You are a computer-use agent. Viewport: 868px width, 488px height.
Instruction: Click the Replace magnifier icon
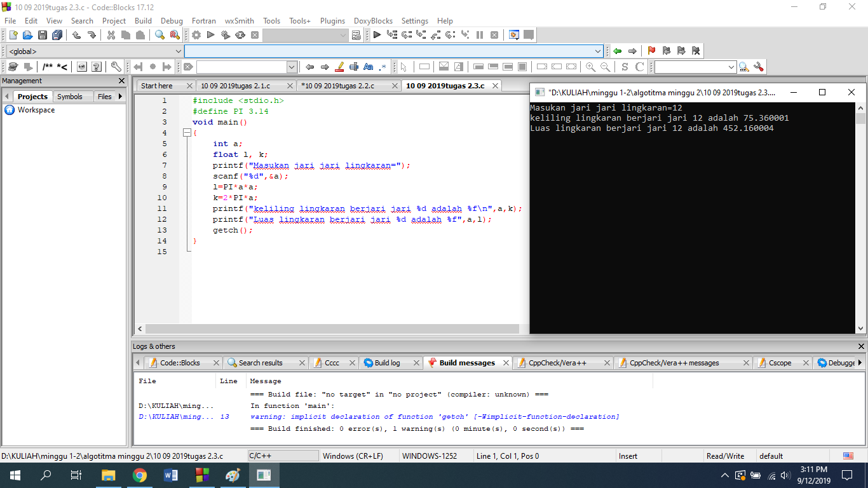(x=174, y=35)
